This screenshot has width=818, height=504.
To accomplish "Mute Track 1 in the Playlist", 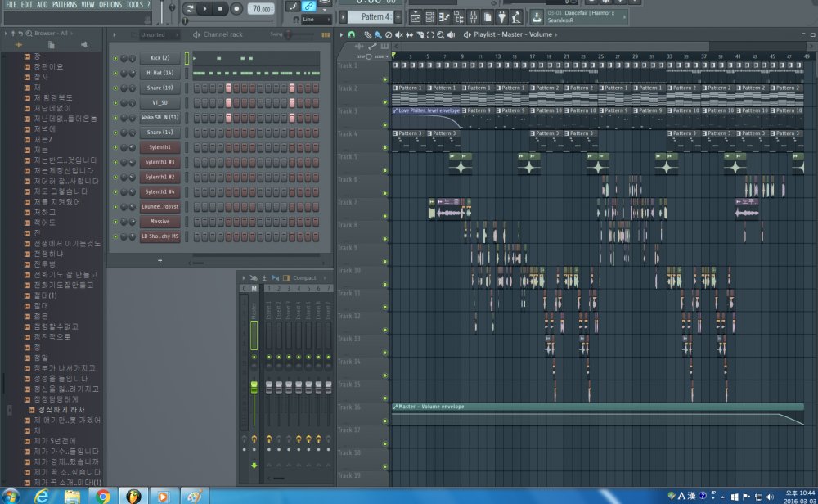I will [385, 80].
